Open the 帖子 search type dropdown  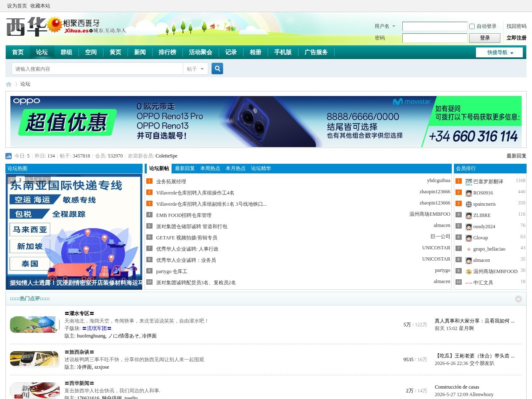tap(195, 69)
